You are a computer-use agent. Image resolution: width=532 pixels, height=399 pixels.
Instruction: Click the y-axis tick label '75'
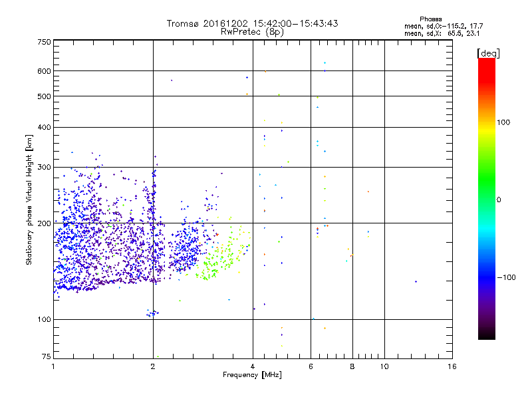(47, 356)
